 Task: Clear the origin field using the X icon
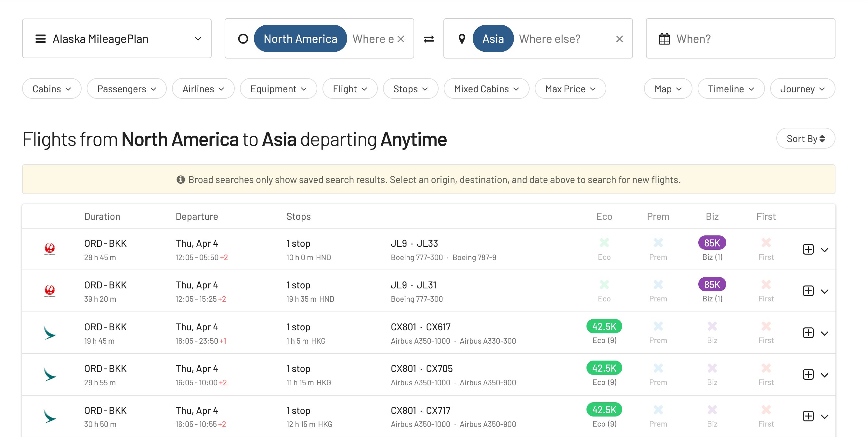pyautogui.click(x=401, y=38)
